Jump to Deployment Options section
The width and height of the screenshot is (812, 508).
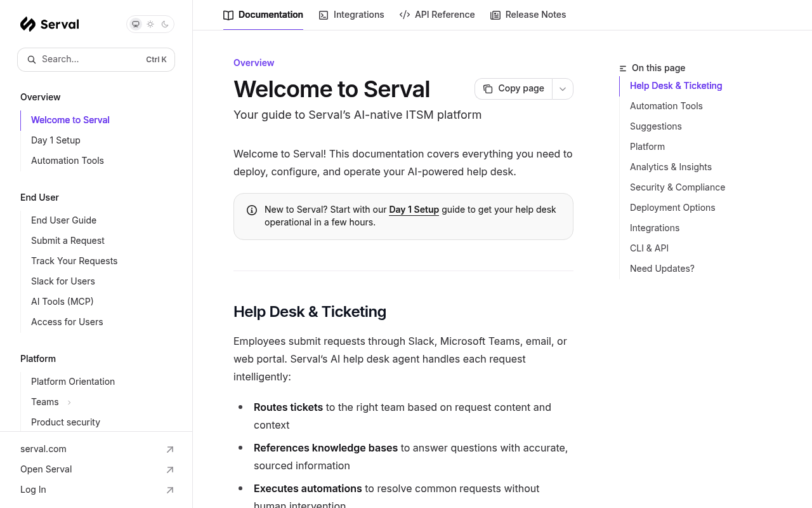[672, 208]
